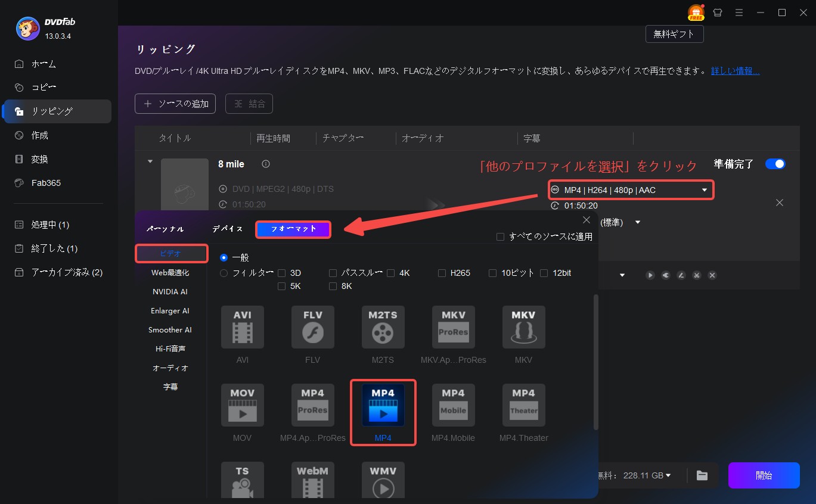Enable the 12bit filter checkbox

(544, 273)
